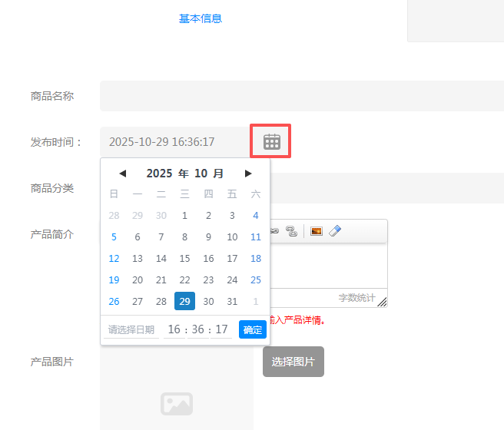This screenshot has height=430, width=504.
Task: Select date 27 in the calendar
Action: 138,301
